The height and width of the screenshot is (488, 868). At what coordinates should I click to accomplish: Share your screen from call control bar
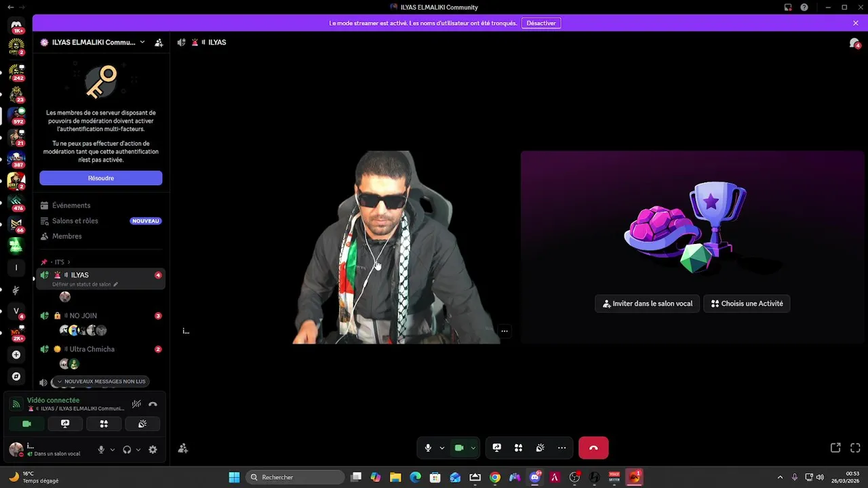tap(497, 448)
